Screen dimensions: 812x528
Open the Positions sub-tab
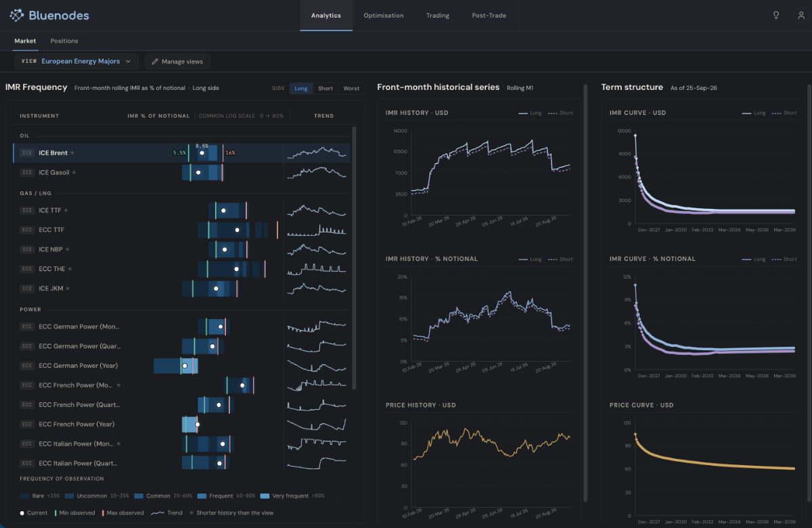coord(64,41)
